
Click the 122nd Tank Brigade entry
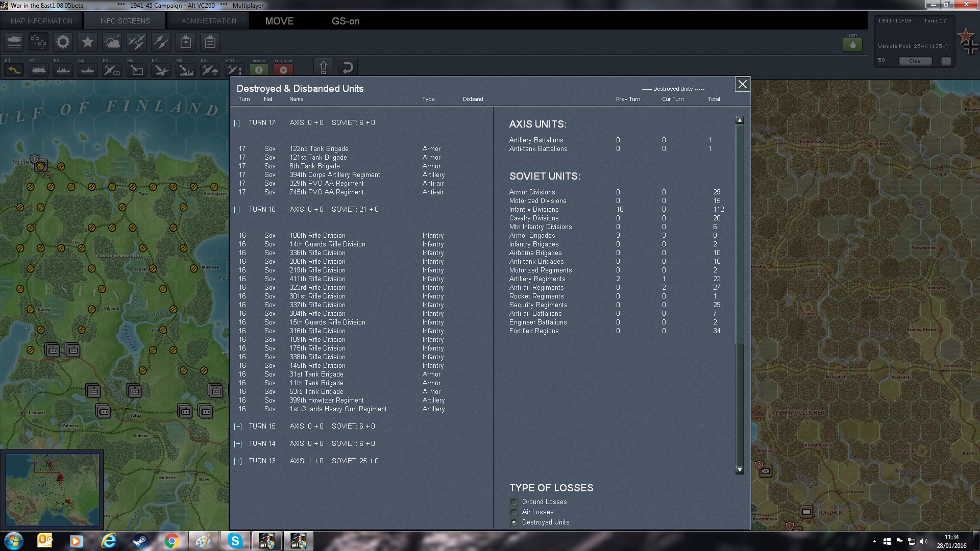coord(319,149)
